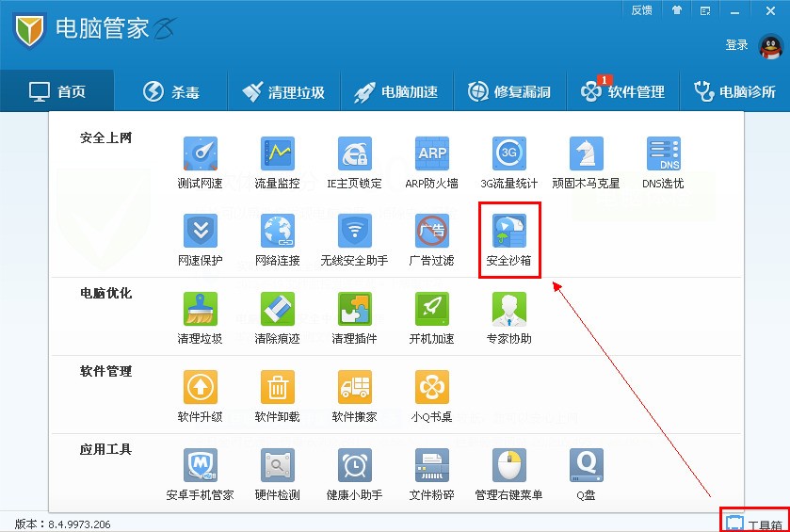Open the 网速保护 speed protection tool

click(200, 240)
